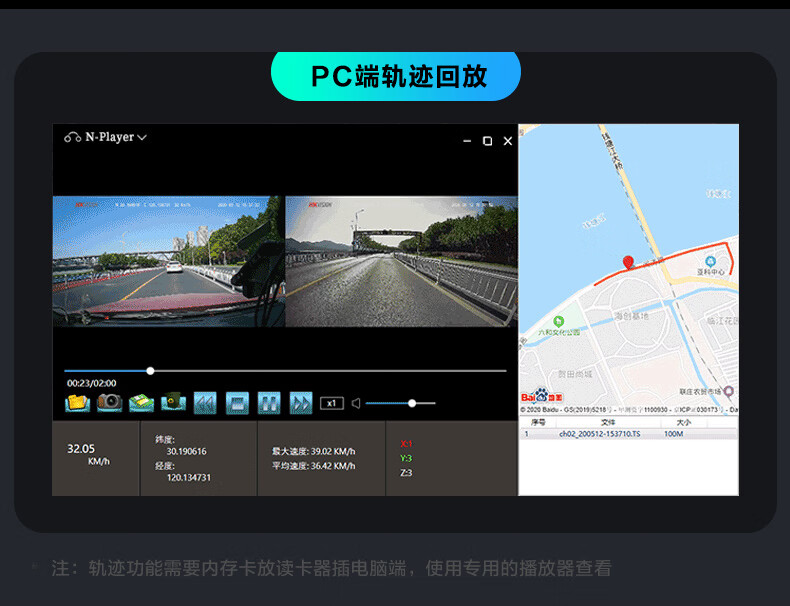Select the rear camera video view
Image resolution: width=790 pixels, height=606 pixels.
(401, 260)
